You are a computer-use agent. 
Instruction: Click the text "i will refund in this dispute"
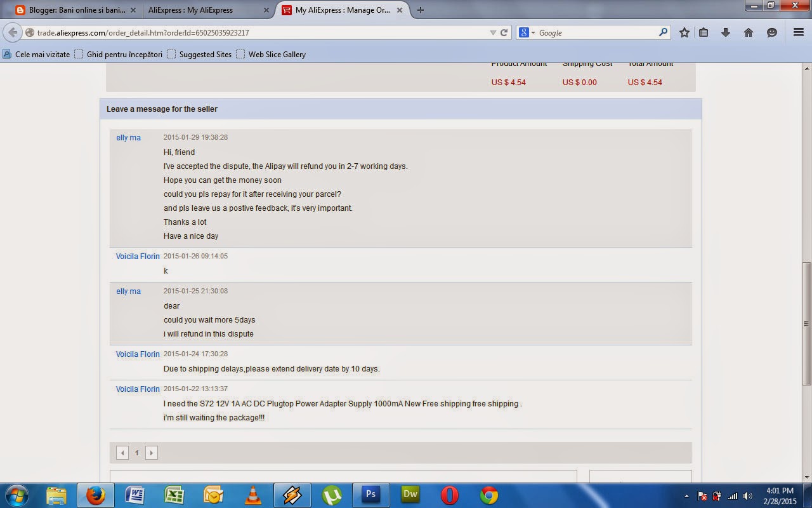pos(208,334)
